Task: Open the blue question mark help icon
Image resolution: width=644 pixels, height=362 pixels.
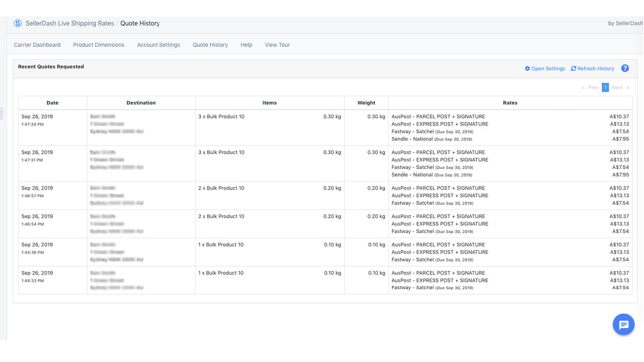Action: tap(625, 68)
